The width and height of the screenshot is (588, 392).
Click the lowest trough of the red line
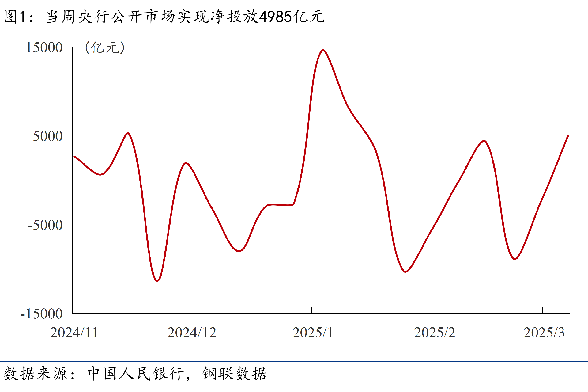pyautogui.click(x=157, y=280)
